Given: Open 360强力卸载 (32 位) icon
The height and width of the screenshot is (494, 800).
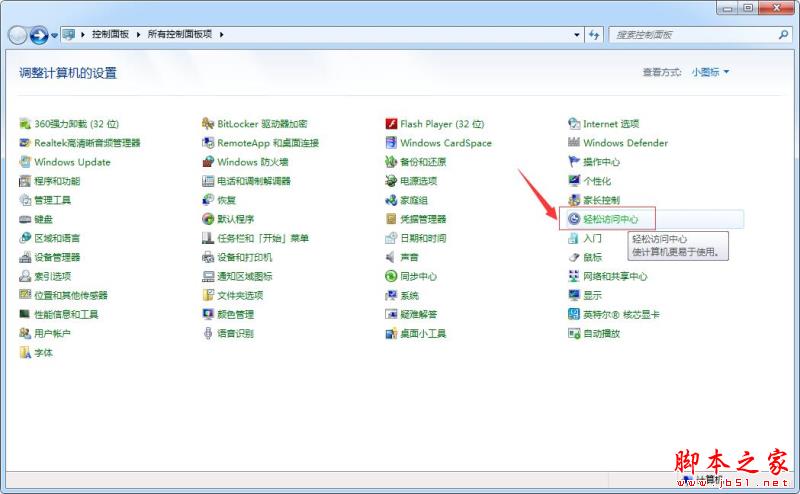Looking at the screenshot, I should [x=25, y=124].
